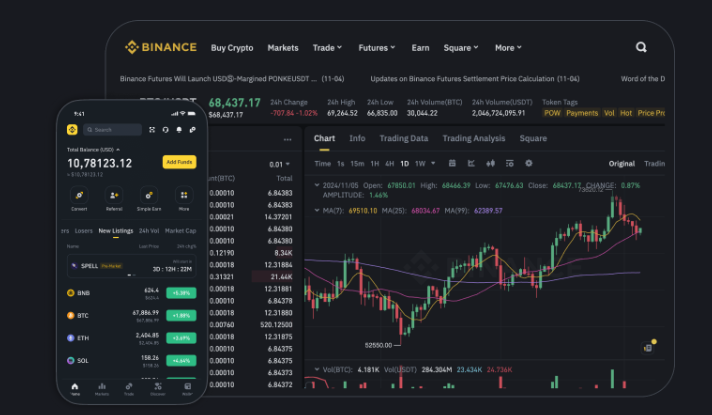Open the Info tab
Image resolution: width=712 pixels, height=415 pixels.
(357, 138)
